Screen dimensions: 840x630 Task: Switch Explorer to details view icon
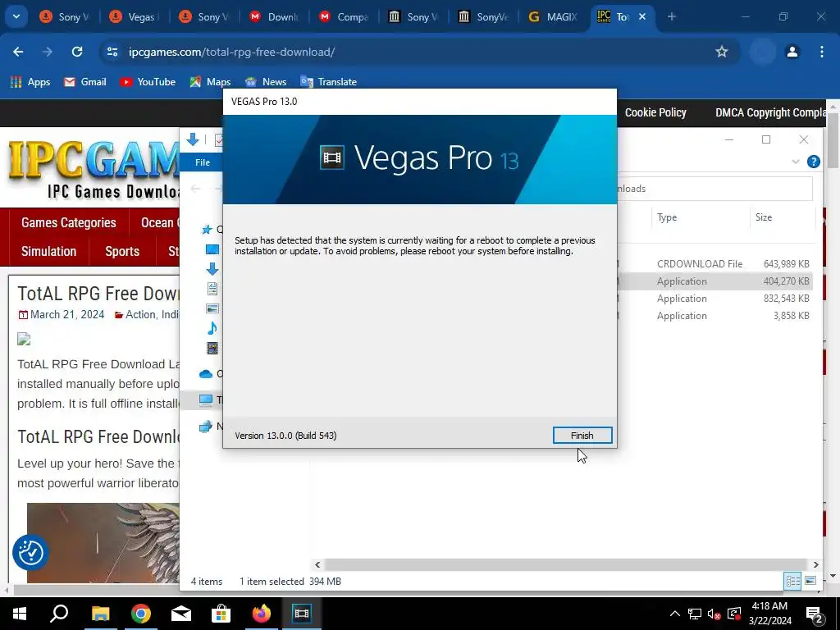pos(793,581)
